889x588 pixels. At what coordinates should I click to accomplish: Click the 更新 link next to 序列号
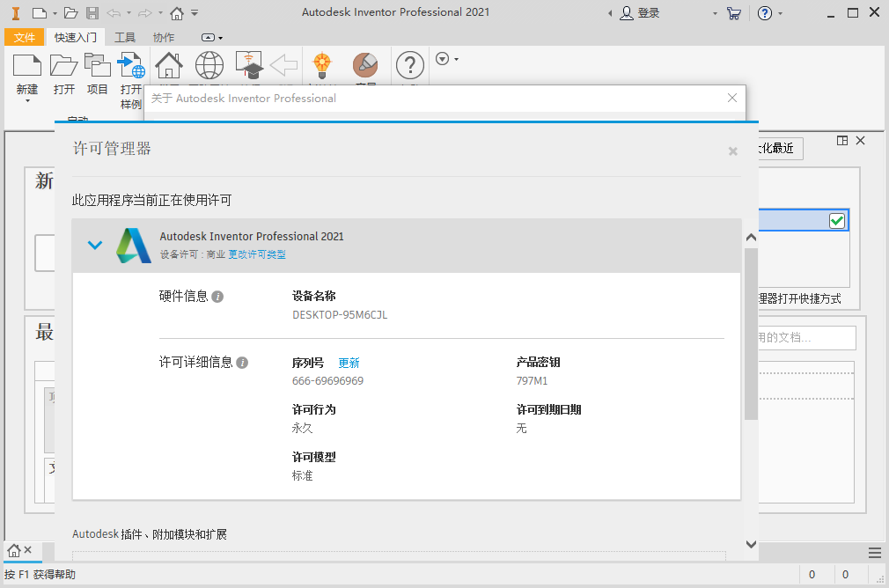click(x=349, y=363)
